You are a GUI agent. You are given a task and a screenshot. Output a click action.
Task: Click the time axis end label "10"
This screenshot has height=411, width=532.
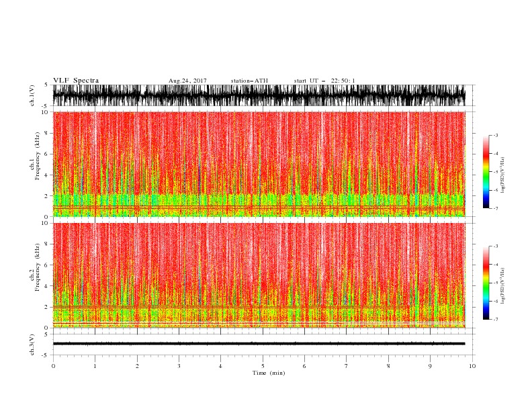click(472, 366)
